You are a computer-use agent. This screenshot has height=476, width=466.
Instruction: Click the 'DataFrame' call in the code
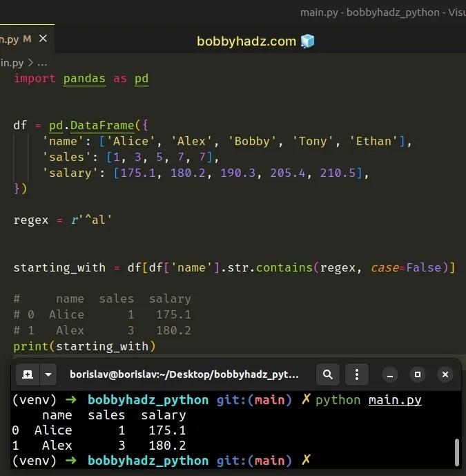[x=102, y=125]
